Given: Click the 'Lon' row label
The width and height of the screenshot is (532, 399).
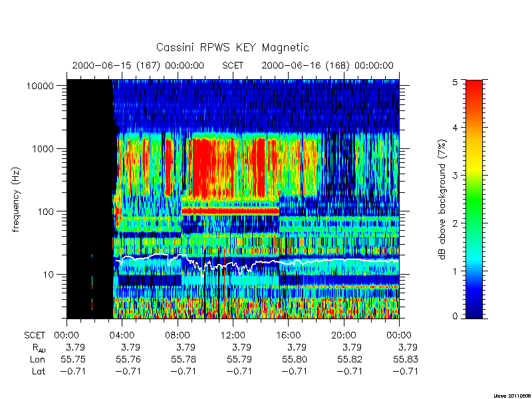Looking at the screenshot, I should click(x=37, y=359).
